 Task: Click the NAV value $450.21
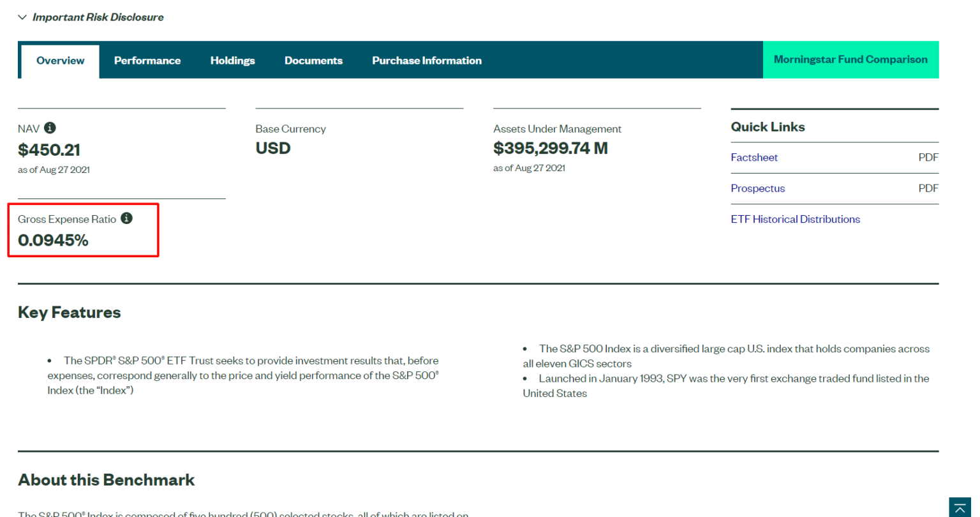(x=50, y=149)
